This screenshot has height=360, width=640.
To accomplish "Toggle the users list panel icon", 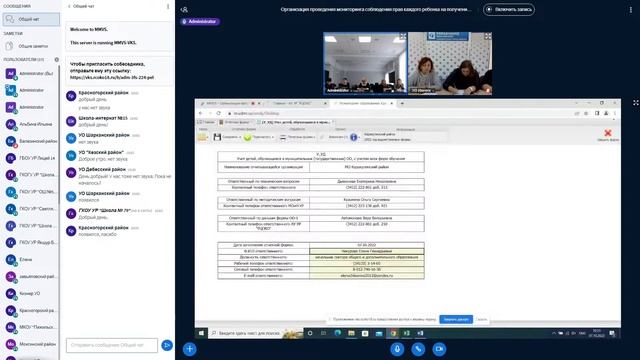I will tap(184, 9).
